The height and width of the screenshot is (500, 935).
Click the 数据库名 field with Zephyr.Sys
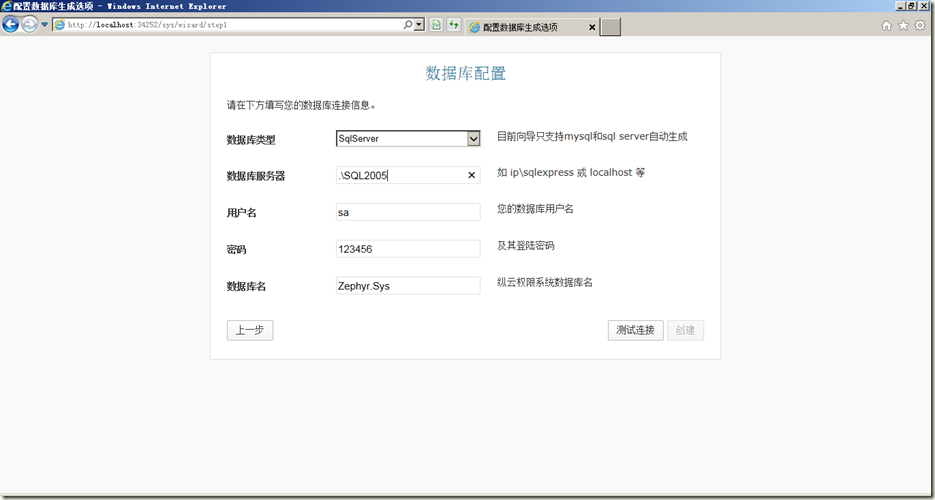[408, 286]
